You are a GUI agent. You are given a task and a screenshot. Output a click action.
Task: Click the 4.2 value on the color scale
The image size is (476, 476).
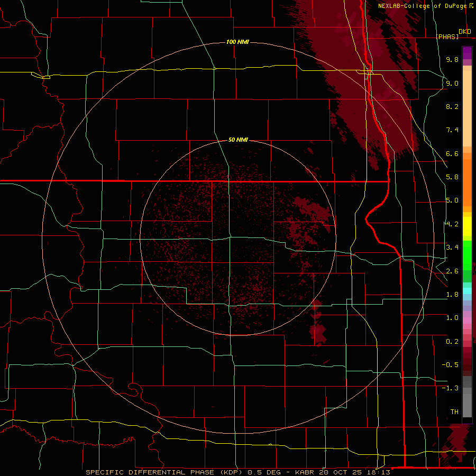click(452, 224)
